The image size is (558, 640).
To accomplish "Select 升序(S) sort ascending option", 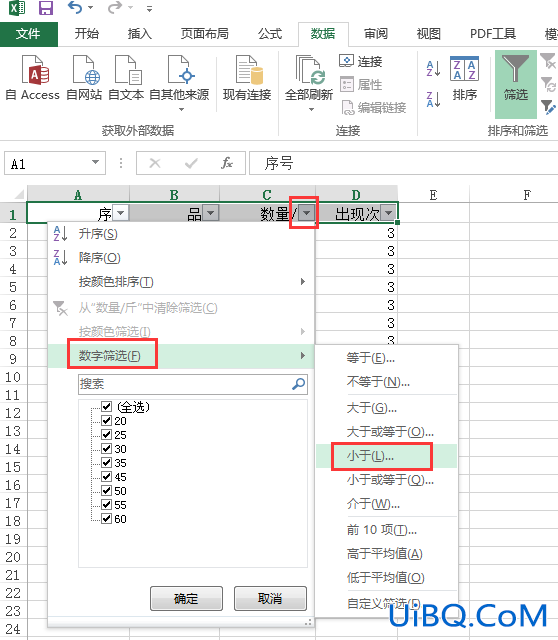I will 181,234.
